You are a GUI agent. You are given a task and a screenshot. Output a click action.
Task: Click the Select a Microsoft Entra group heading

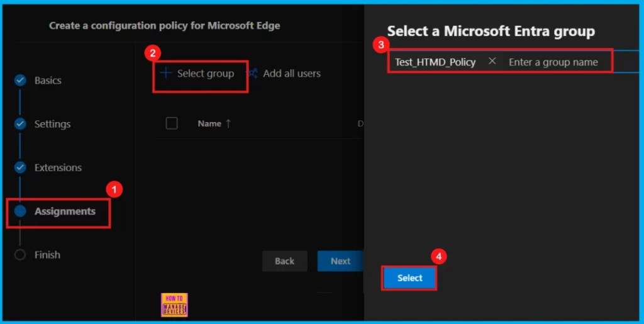491,31
